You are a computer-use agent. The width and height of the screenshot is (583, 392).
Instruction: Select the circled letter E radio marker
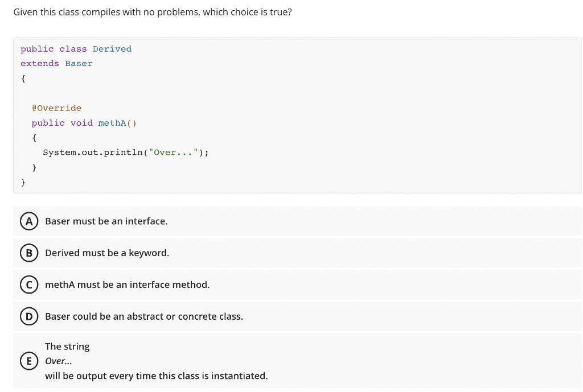click(29, 360)
